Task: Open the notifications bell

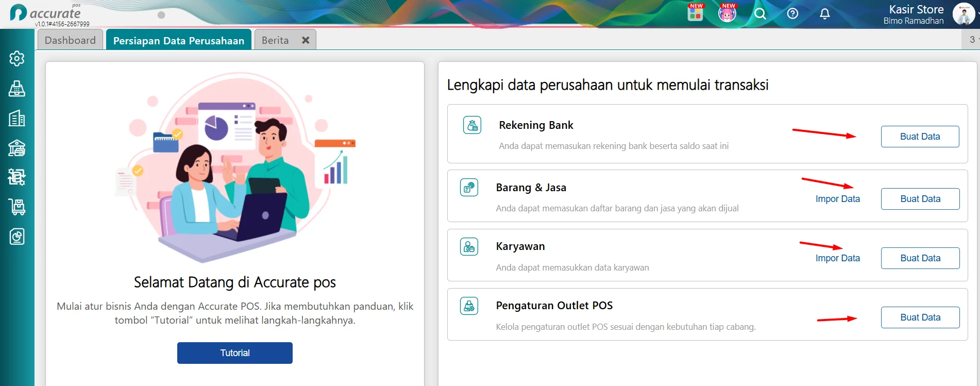Action: [x=825, y=14]
